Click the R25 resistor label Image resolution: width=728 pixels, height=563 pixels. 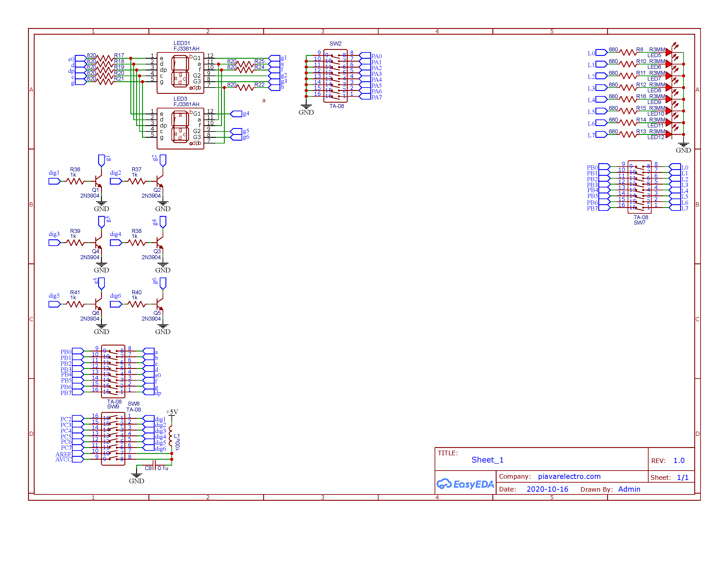pos(259,61)
